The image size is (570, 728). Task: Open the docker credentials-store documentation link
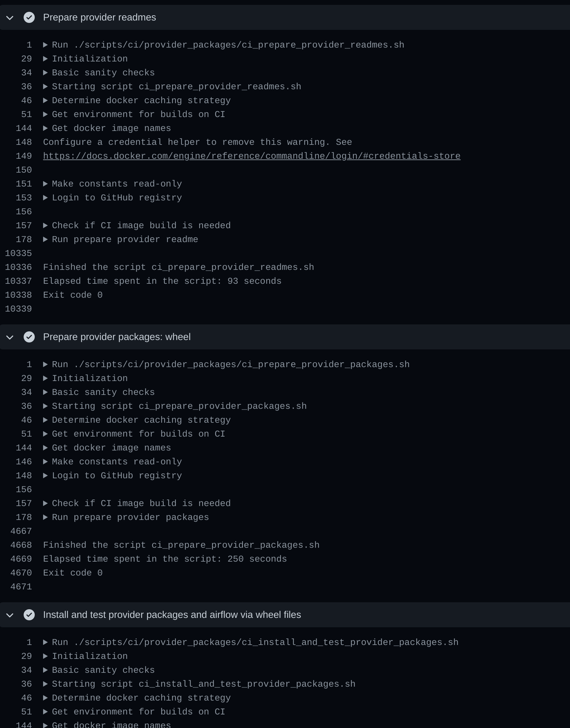(252, 156)
